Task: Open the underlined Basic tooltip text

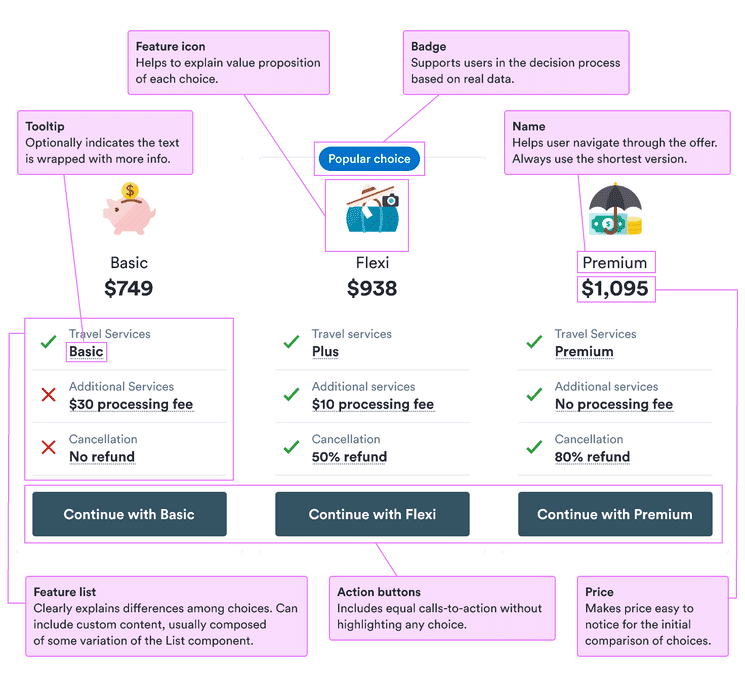Action: click(86, 352)
